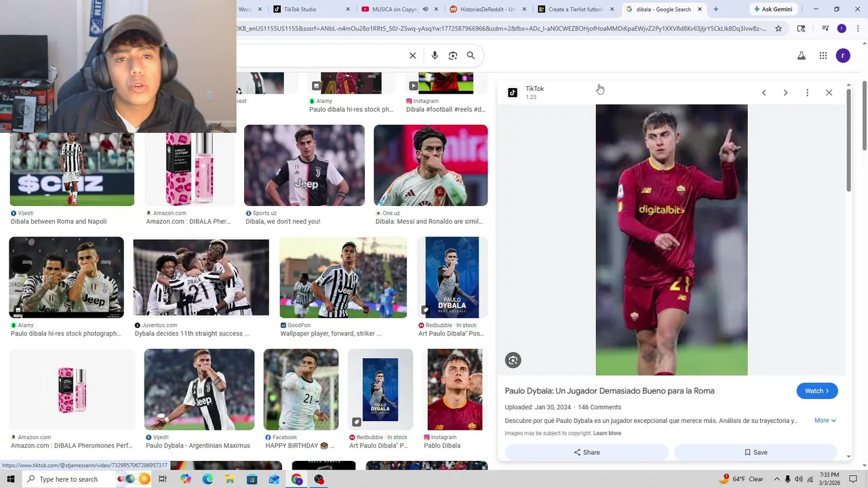Open the volume control in the system tray

point(799,479)
